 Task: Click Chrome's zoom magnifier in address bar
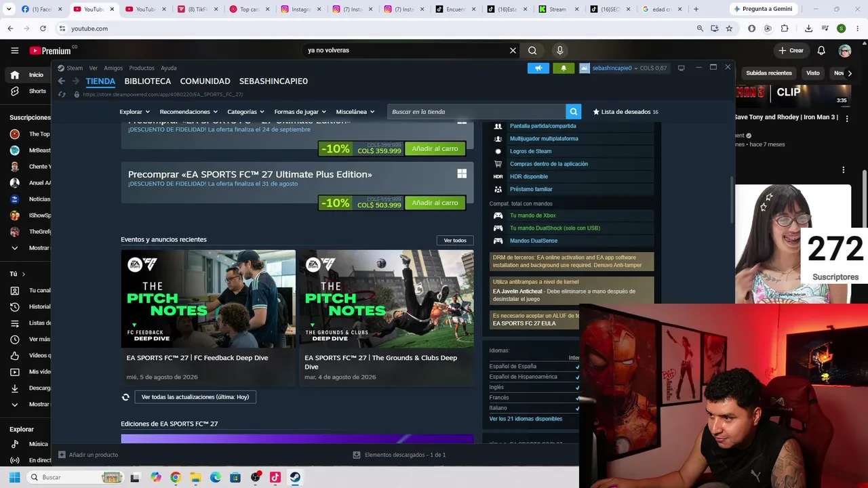(x=700, y=28)
